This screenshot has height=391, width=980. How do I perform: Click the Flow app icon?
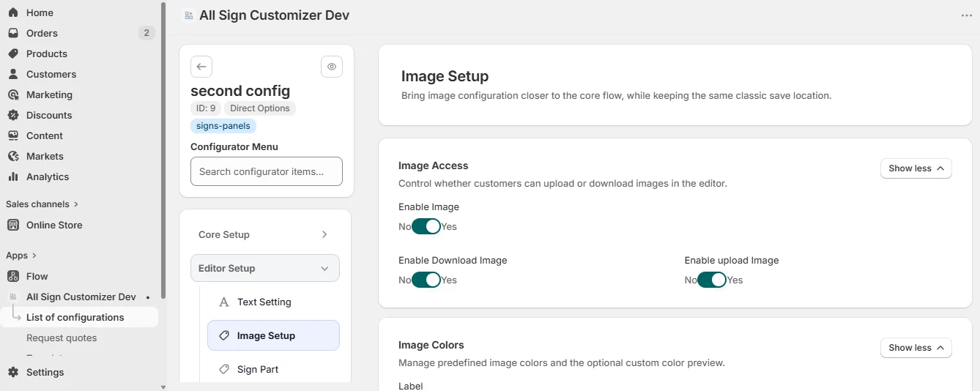click(x=12, y=276)
